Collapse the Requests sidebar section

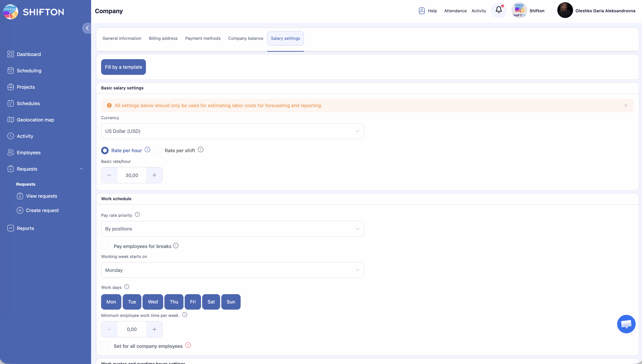[81, 169]
